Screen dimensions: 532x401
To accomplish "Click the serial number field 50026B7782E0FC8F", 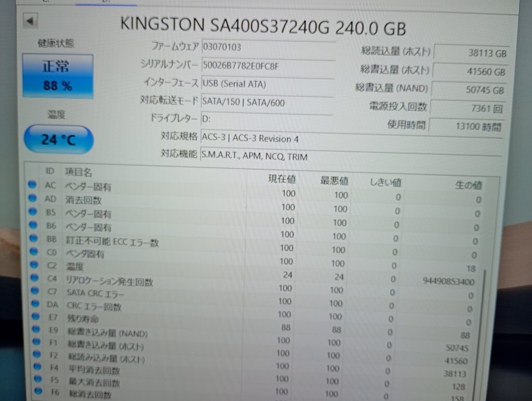I will tap(268, 66).
